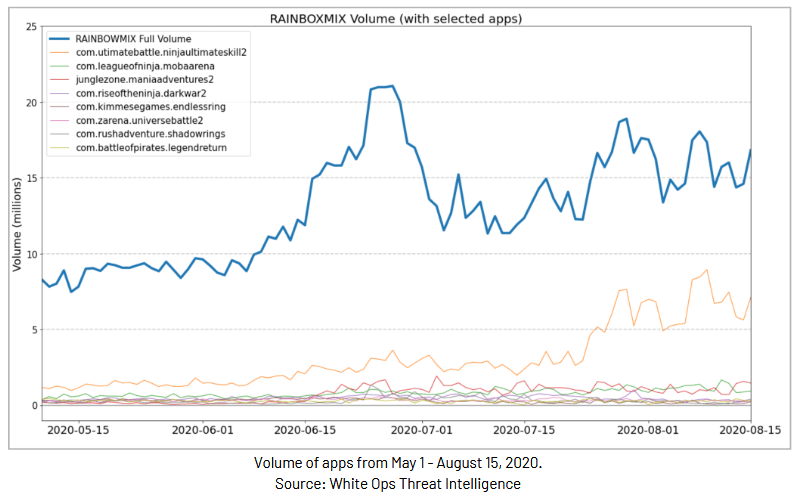Select the 2020-06-01 date label
This screenshot has width=798, height=496.
pos(203,428)
